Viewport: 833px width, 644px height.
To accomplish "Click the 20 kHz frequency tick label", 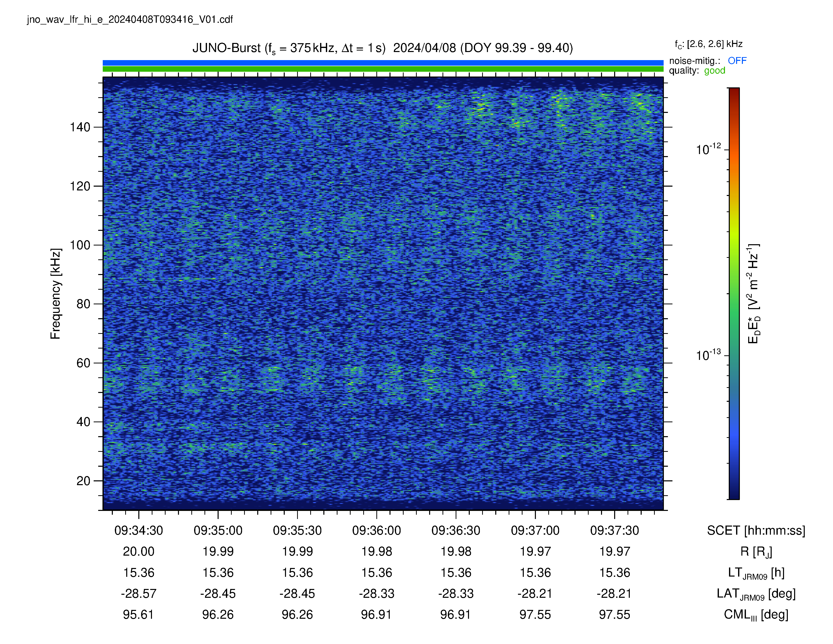I will [83, 481].
